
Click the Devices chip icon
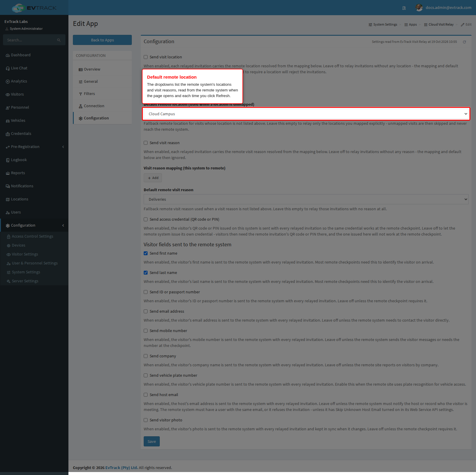tap(9, 246)
